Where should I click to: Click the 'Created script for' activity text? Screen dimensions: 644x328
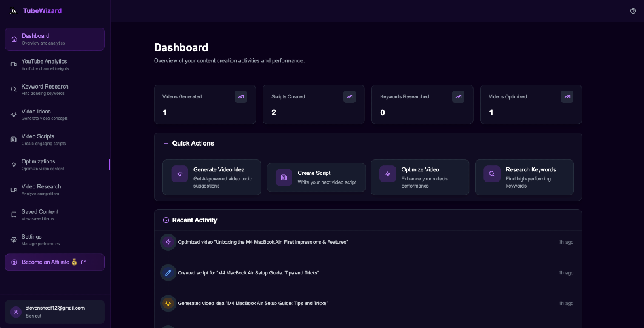pos(248,272)
